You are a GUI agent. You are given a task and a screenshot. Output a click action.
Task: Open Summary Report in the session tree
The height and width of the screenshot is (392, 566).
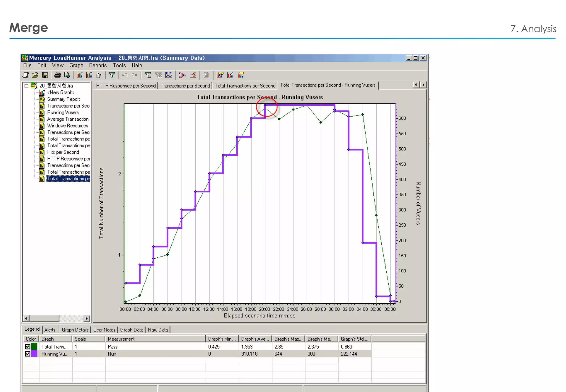[x=63, y=99]
